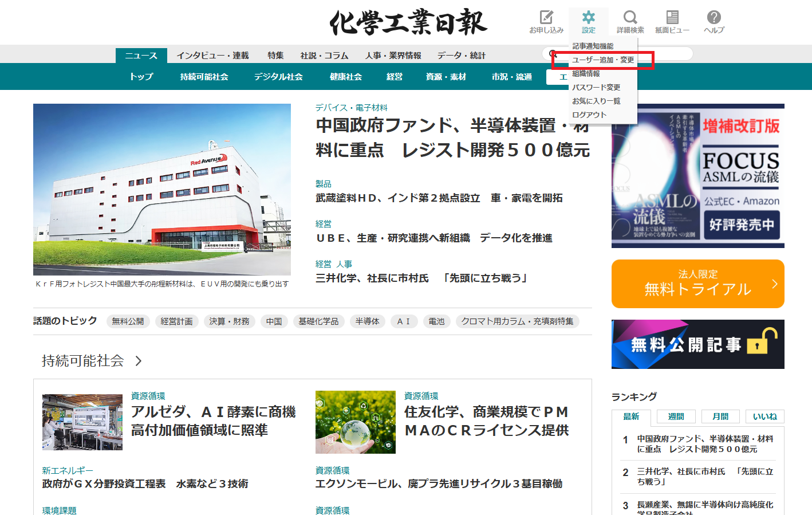Open パスワード変更 in the dropdown menu
Screen dimensions: 812x515
594,88
